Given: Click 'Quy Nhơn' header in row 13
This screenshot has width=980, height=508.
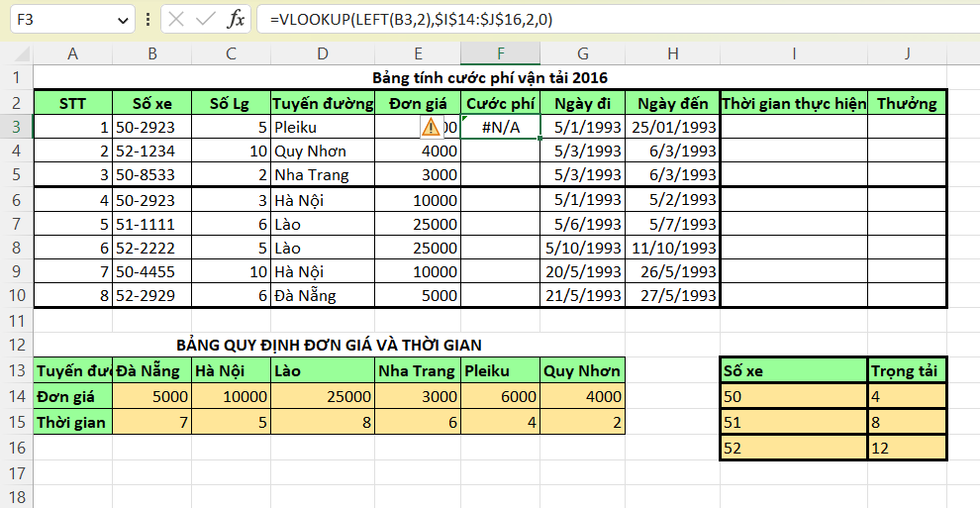Looking at the screenshot, I should pyautogui.click(x=582, y=370).
